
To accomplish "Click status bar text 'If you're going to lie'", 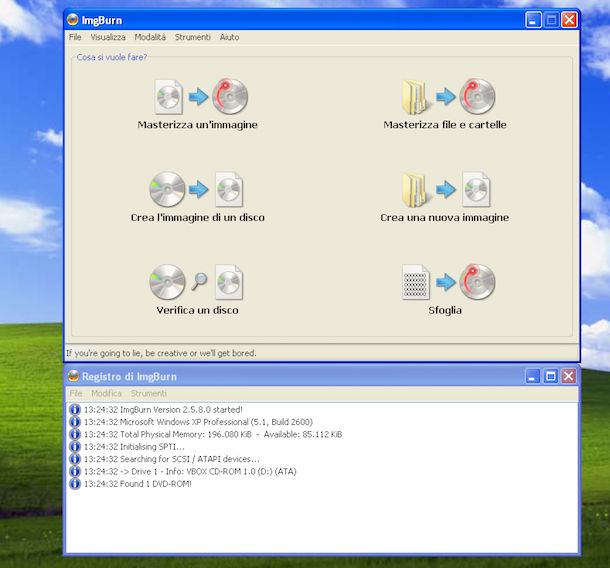I will [161, 353].
